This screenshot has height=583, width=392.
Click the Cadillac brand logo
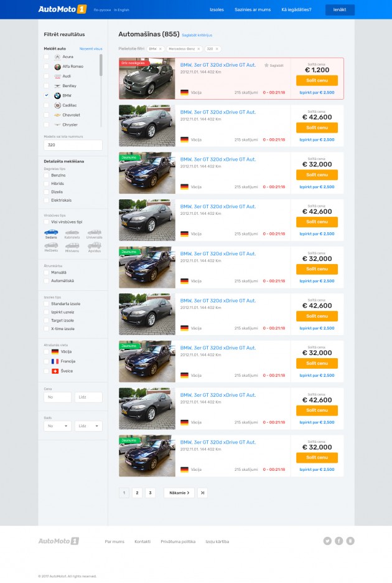(57, 105)
